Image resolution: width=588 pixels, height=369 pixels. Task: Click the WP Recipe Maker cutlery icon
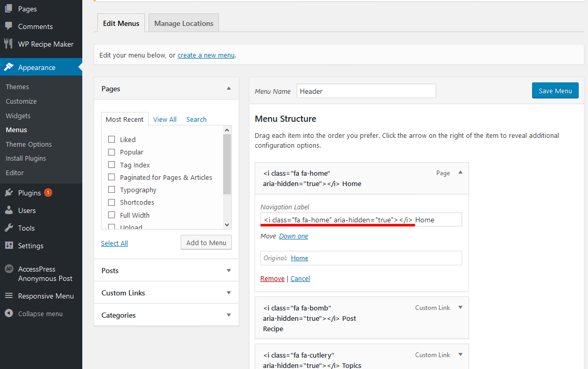click(x=9, y=44)
